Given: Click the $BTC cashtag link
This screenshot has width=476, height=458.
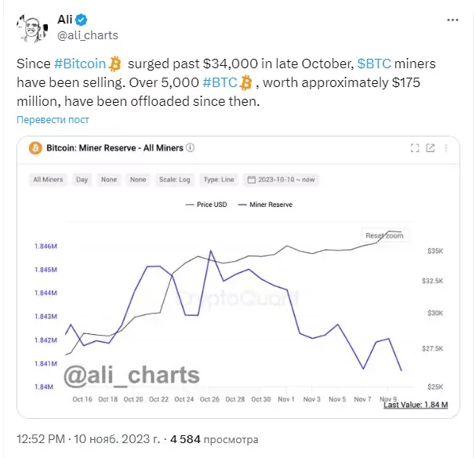Looking at the screenshot, I should 374,64.
